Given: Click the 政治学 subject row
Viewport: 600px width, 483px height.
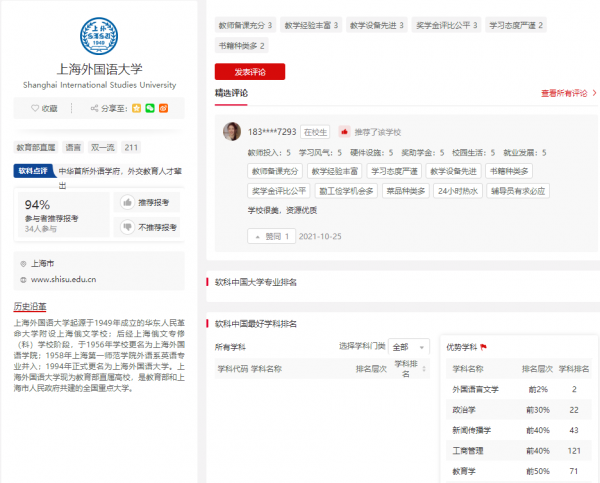Looking at the screenshot, I should [x=519, y=410].
